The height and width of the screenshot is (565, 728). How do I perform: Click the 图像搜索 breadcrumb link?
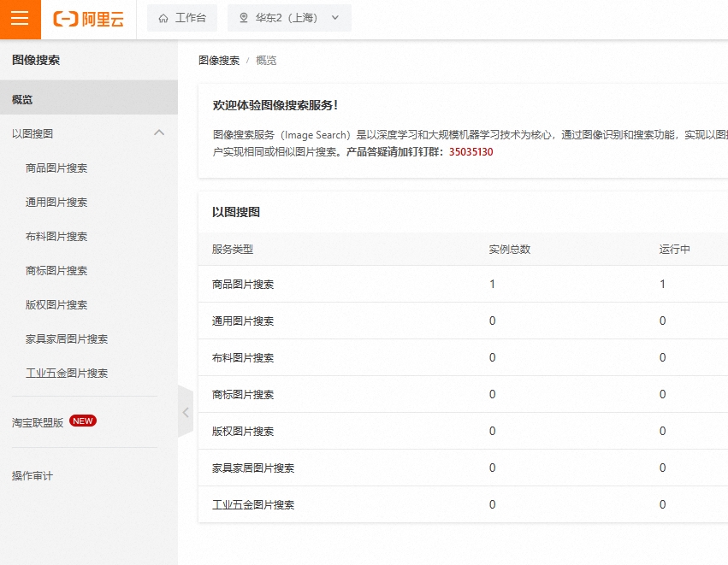219,61
